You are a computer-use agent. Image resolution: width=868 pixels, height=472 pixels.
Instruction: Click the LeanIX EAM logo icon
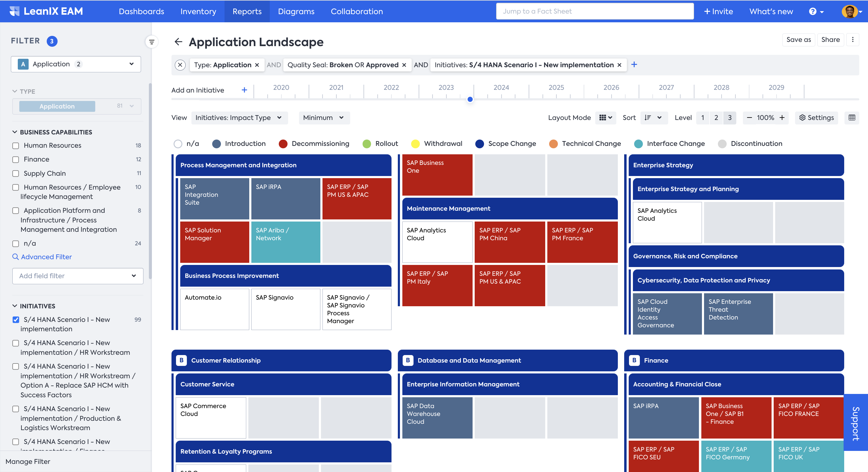tap(14, 11)
